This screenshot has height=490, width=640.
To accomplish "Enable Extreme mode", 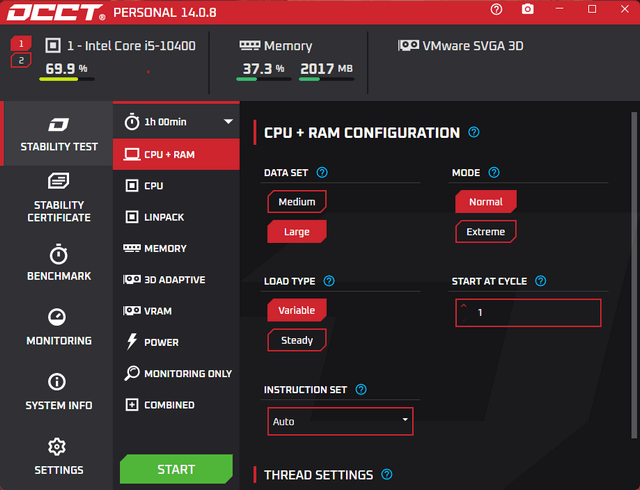I will point(486,232).
